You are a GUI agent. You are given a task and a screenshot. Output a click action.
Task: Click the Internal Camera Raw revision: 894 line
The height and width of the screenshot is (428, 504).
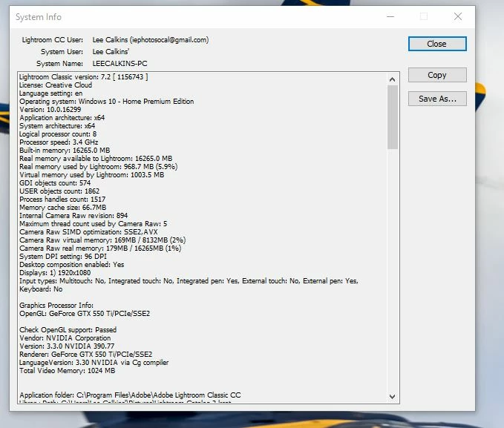(x=73, y=215)
